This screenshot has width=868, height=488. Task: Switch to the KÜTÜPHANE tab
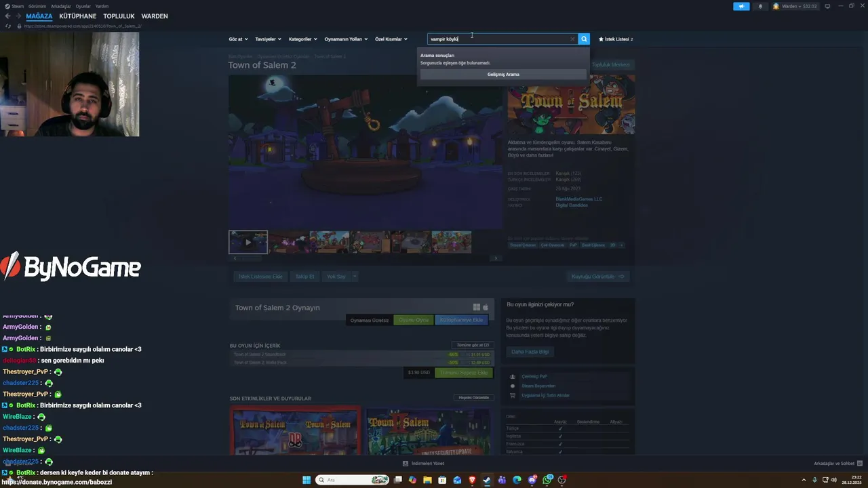[x=78, y=16]
